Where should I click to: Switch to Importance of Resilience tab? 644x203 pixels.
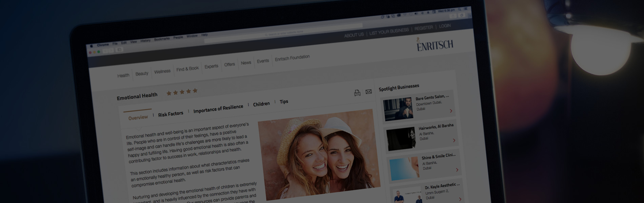point(218,109)
